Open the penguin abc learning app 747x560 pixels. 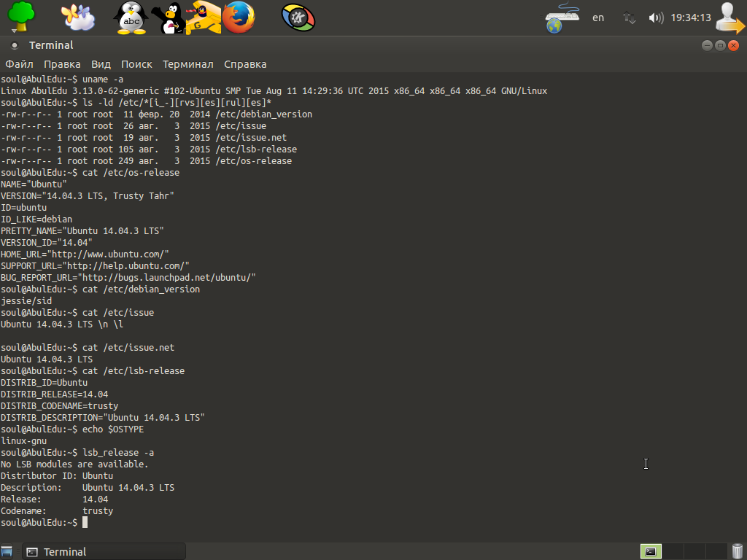[x=131, y=17]
